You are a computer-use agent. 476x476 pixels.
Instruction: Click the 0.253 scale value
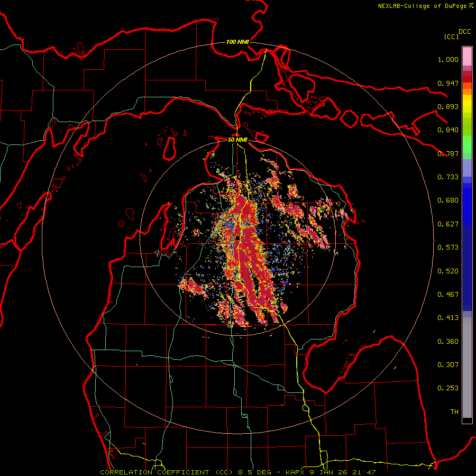click(448, 388)
